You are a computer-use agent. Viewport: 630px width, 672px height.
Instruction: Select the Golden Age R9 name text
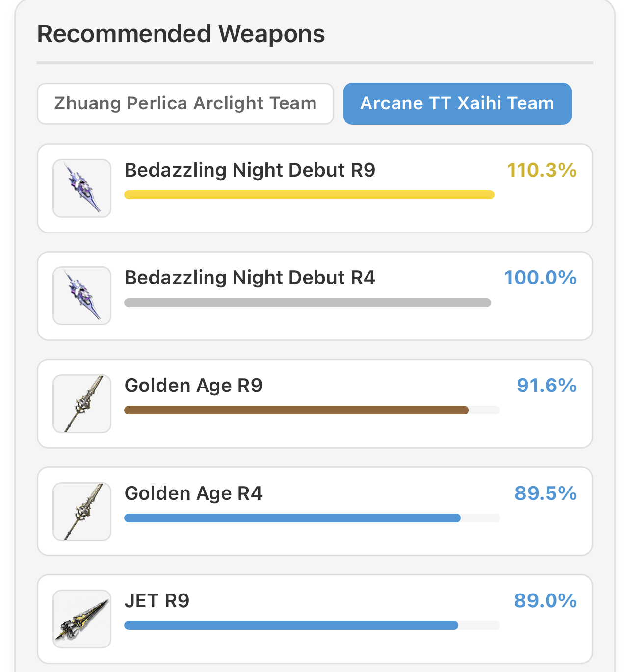193,386
